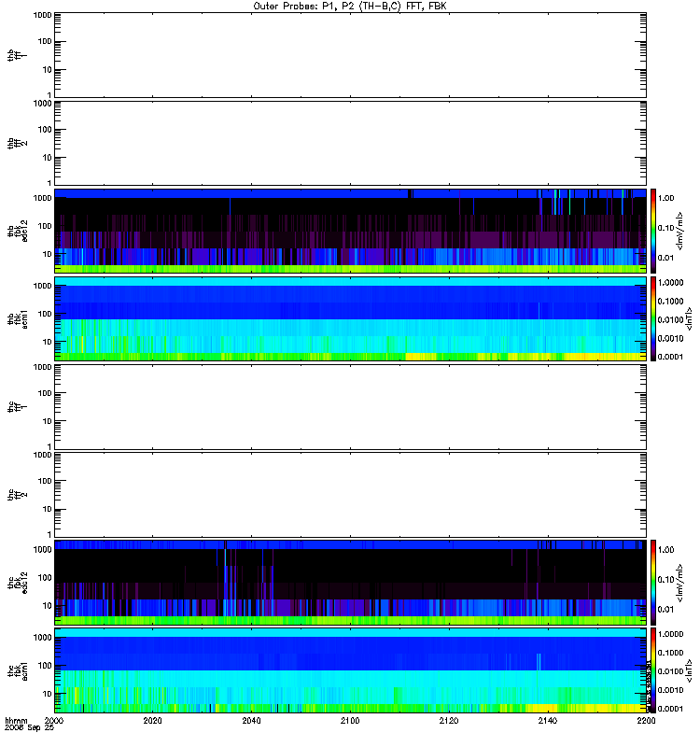Click the '0.0010' value on thb scm1 color bar

tap(670, 338)
